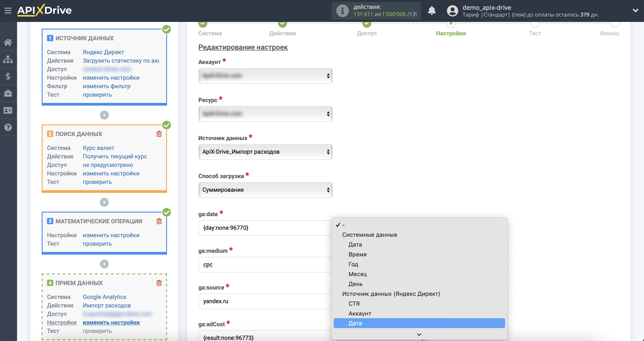
Task: Open the notifications bell
Action: click(431, 11)
